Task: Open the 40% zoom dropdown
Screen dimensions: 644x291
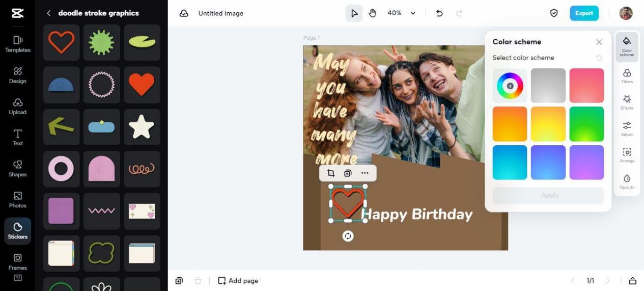Action: pyautogui.click(x=402, y=13)
